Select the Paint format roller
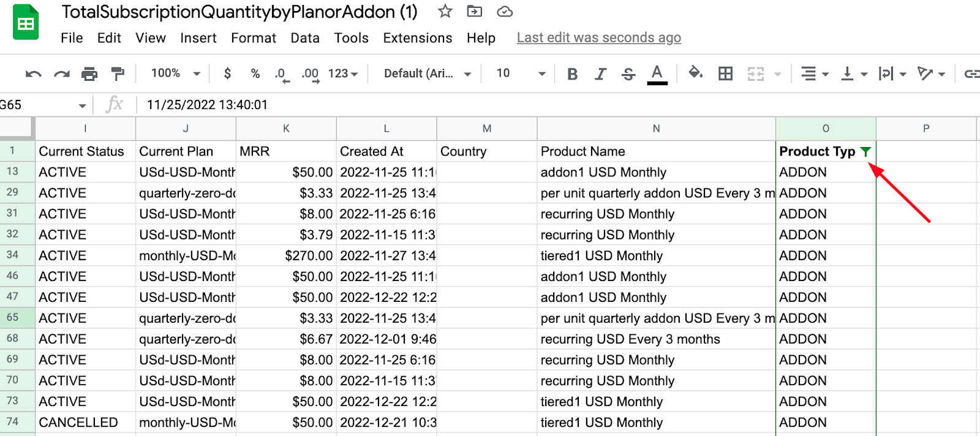This screenshot has width=980, height=436. 118,74
